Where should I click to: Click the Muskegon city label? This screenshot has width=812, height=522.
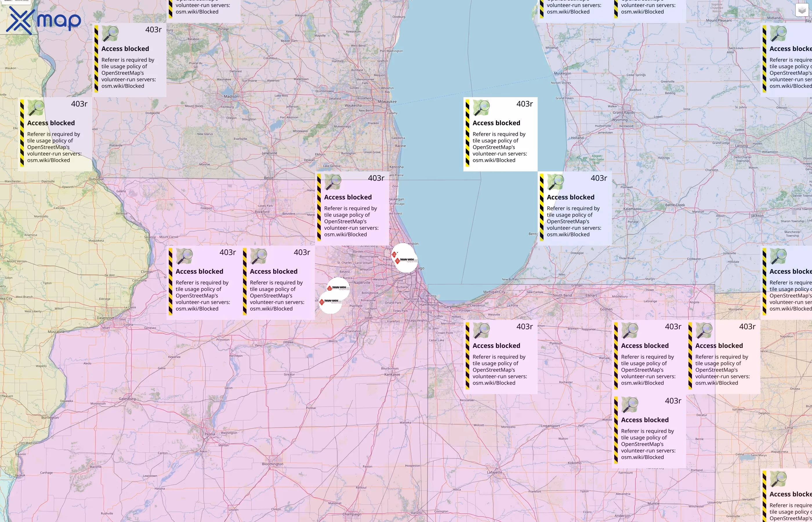click(x=562, y=73)
